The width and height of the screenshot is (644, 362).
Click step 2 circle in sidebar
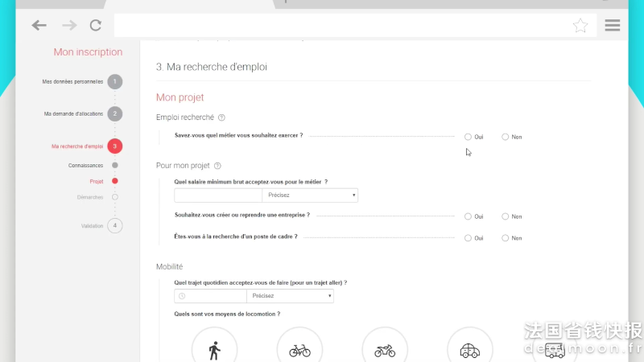point(115,113)
